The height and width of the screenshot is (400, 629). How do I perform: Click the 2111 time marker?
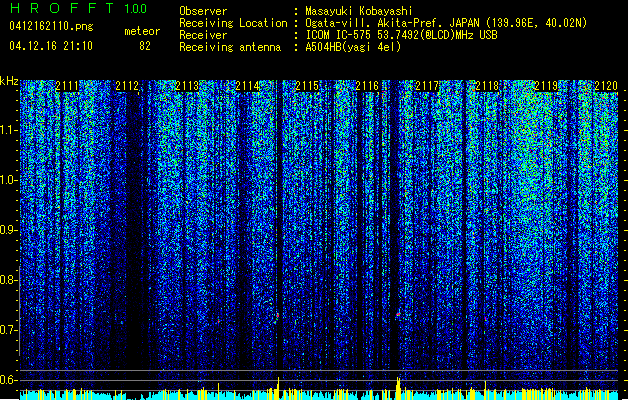pyautogui.click(x=67, y=86)
